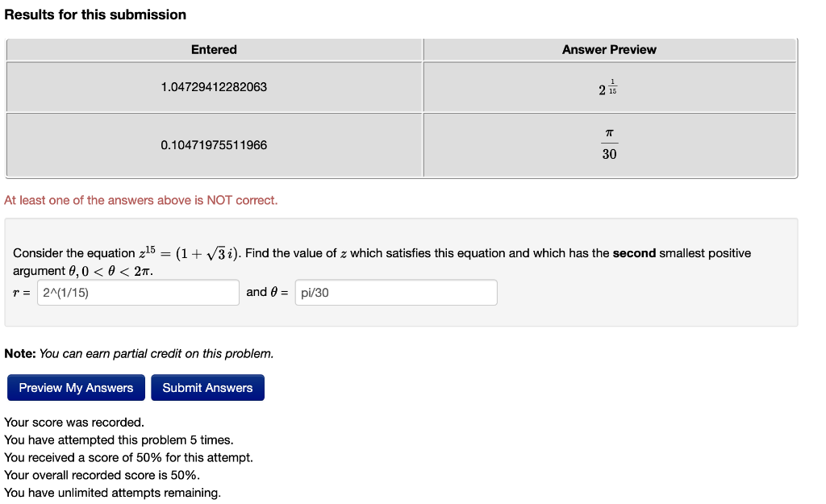Click the Entered column header
Viewport: 826px width, 504px height.
(214, 49)
